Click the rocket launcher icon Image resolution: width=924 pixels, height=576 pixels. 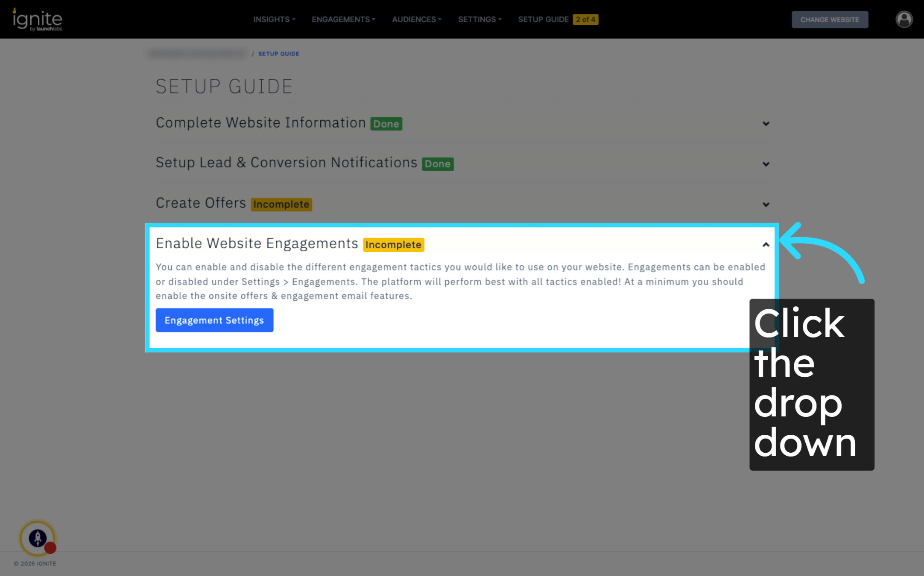(38, 538)
